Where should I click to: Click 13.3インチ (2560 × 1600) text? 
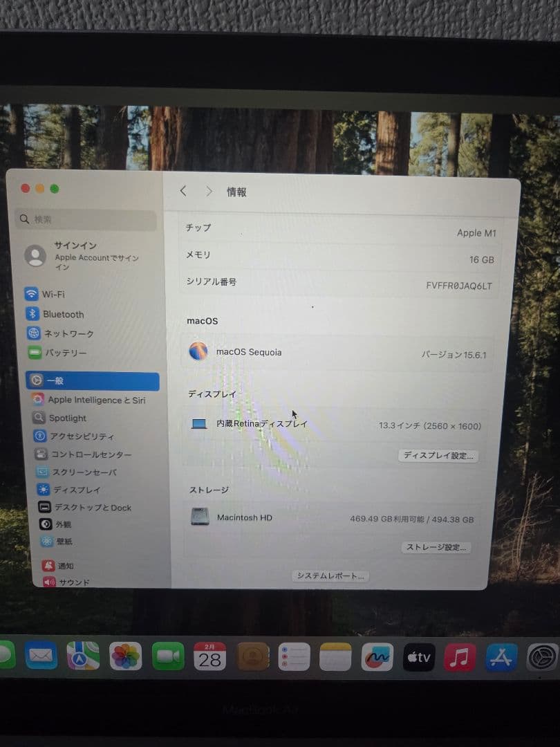[430, 426]
